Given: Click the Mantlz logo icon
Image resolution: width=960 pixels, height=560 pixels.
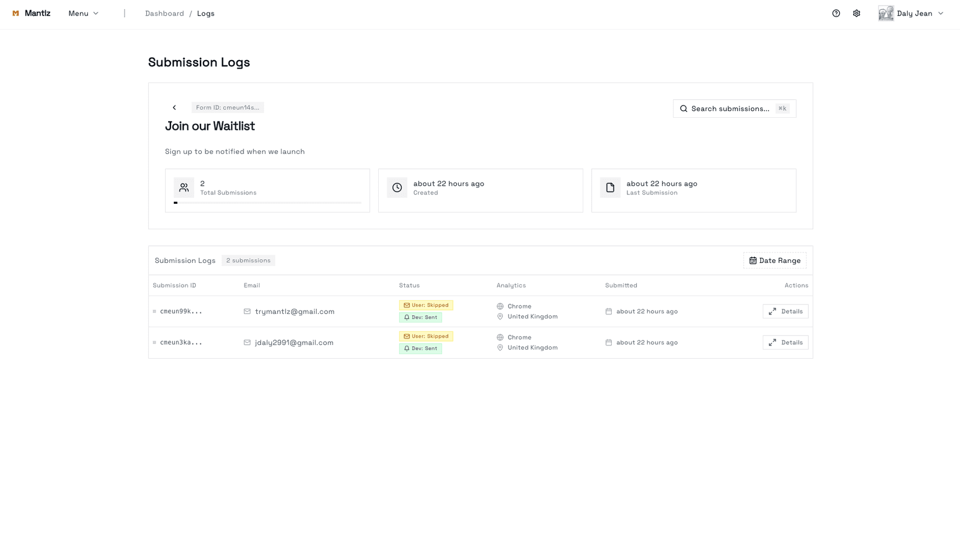Looking at the screenshot, I should click(x=16, y=13).
